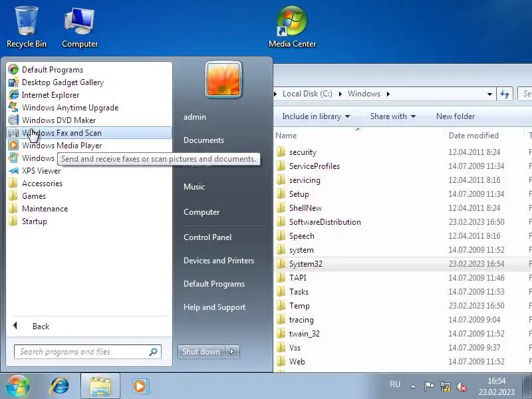Click New folder in Explorer toolbar
This screenshot has height=399, width=532.
456,116
